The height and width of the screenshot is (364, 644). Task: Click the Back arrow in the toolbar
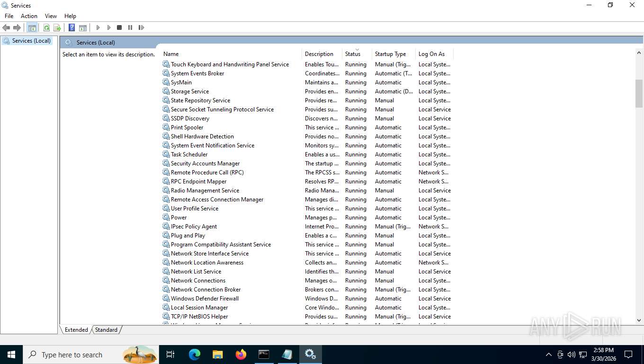pos(6,27)
